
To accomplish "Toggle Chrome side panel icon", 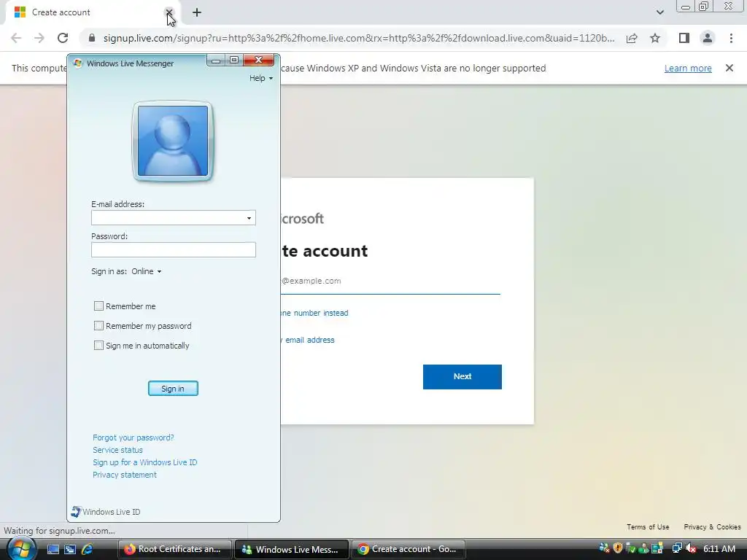I will [x=684, y=38].
